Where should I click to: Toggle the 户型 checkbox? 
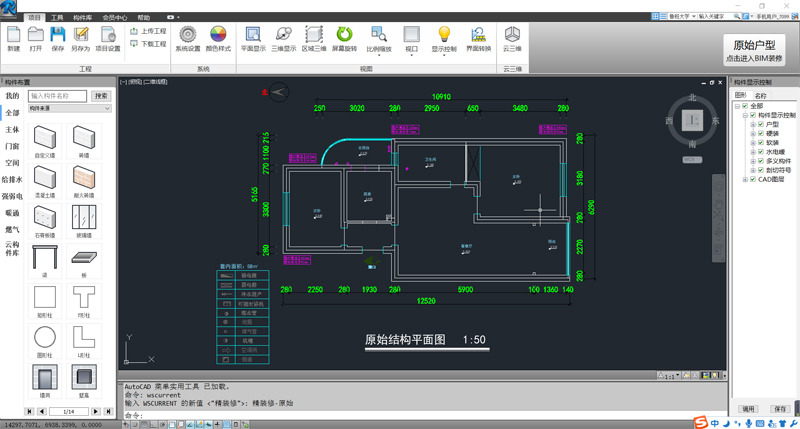tap(761, 124)
